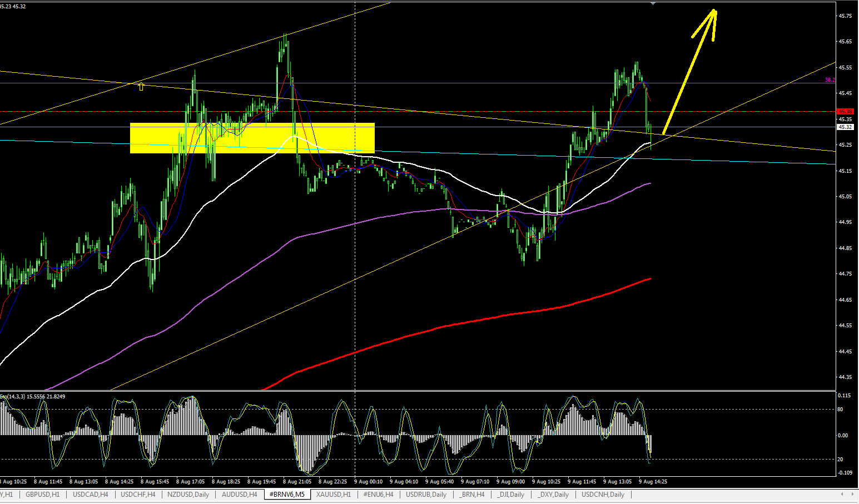The height and width of the screenshot is (504, 859).
Task: Click the 80 level on stochastic scale
Action: pyautogui.click(x=840, y=410)
